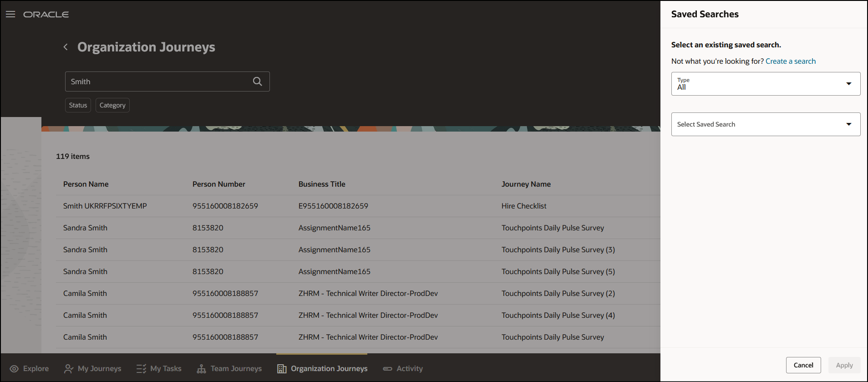Open the Category filter chip

(x=112, y=105)
